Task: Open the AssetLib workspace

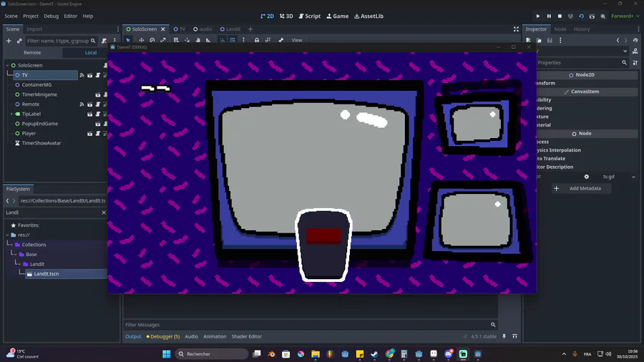Action: 369,16
